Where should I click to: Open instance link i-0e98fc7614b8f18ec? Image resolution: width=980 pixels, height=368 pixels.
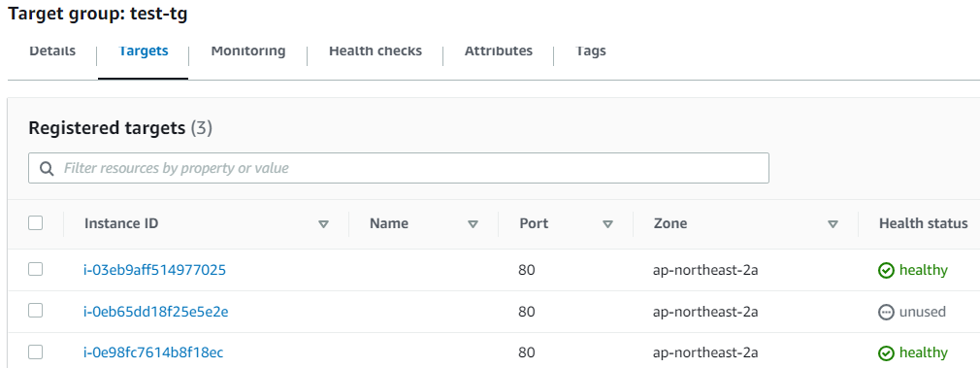click(153, 353)
